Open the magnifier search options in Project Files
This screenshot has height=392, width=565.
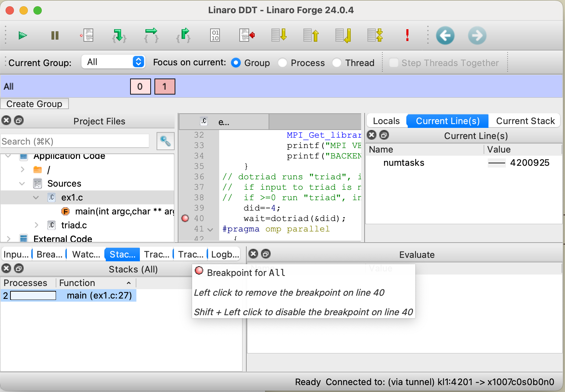165,141
